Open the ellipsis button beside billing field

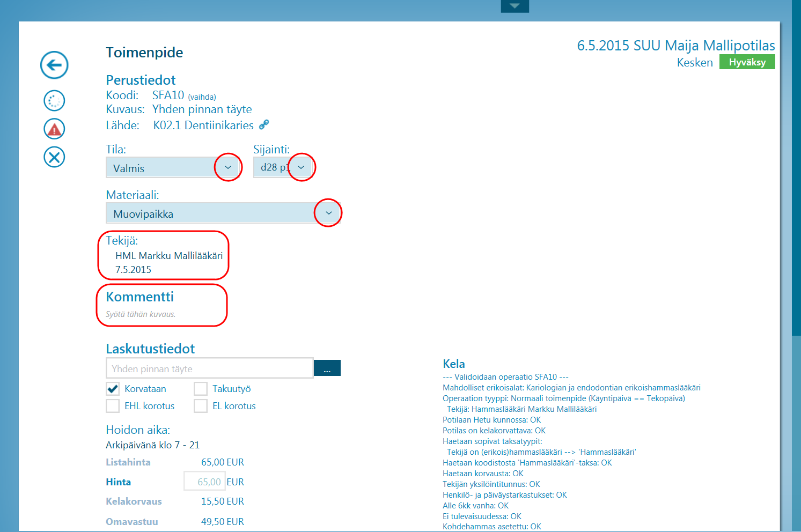click(x=327, y=368)
